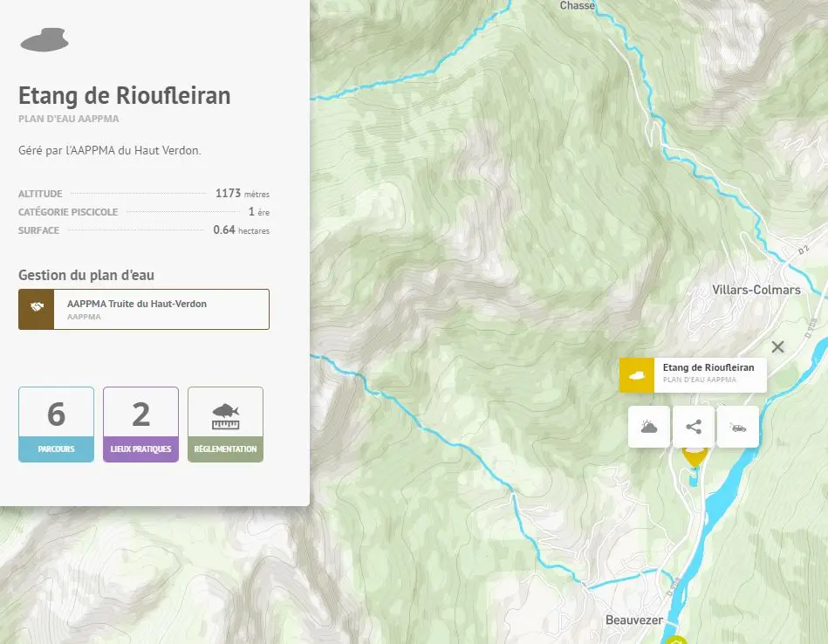The image size is (828, 644).
Task: Open the 2 Lieux Pratiques tile
Action: pos(140,424)
